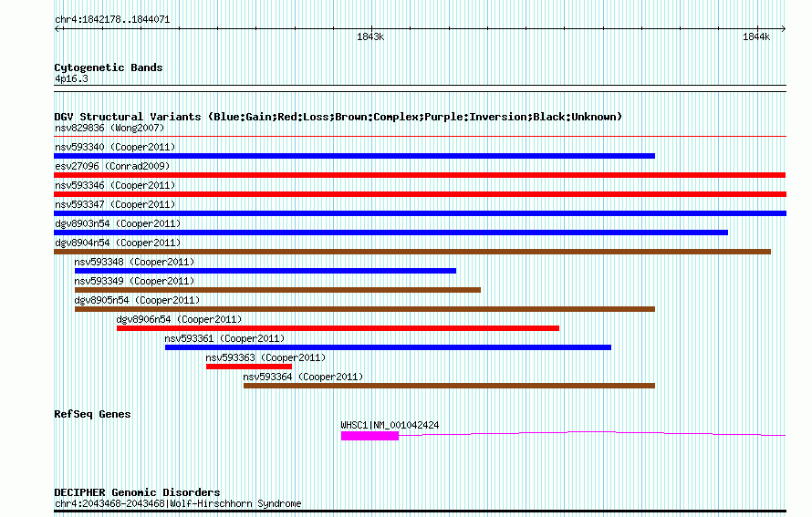Open the nsv829836 (Wong2007) variant label
The height and width of the screenshot is (517, 812).
coord(109,128)
